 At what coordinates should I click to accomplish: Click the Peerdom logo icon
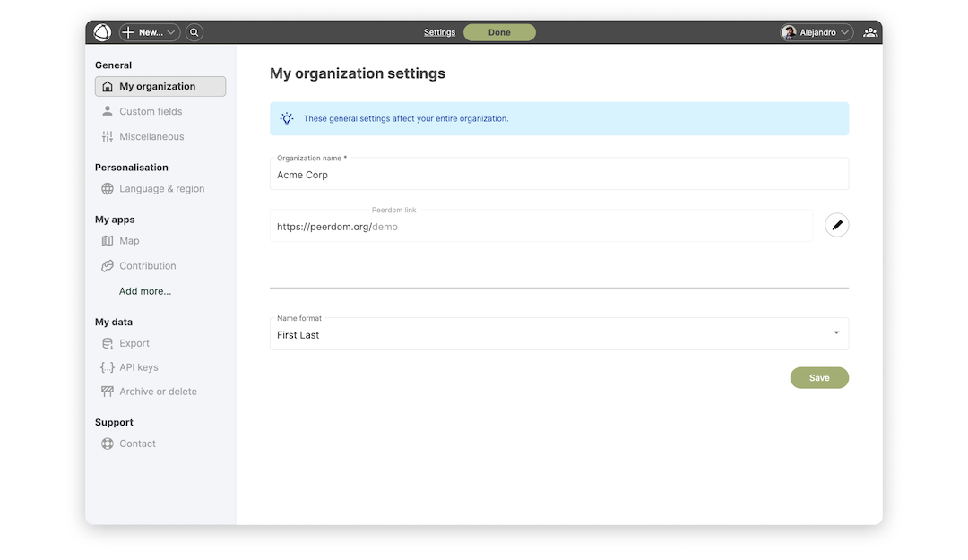click(102, 32)
